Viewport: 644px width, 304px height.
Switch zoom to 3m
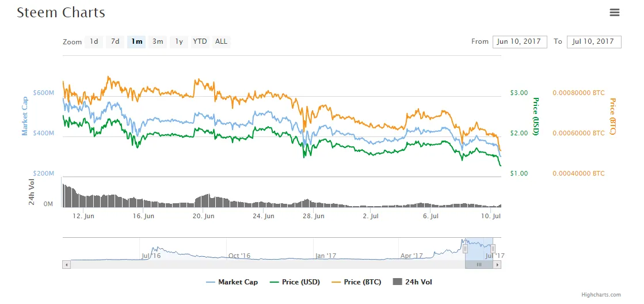tap(158, 41)
